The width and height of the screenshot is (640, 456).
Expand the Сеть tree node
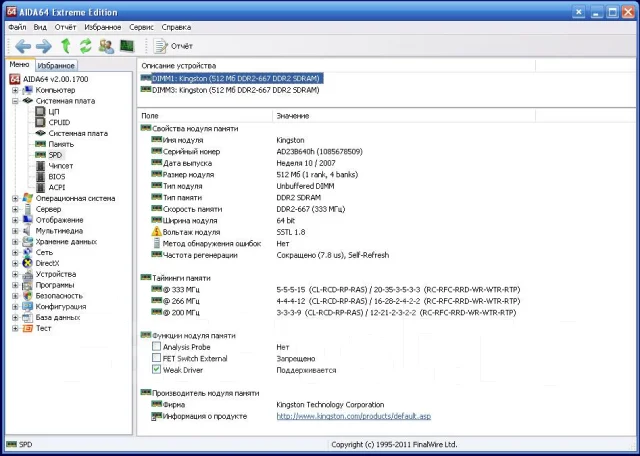tap(15, 252)
